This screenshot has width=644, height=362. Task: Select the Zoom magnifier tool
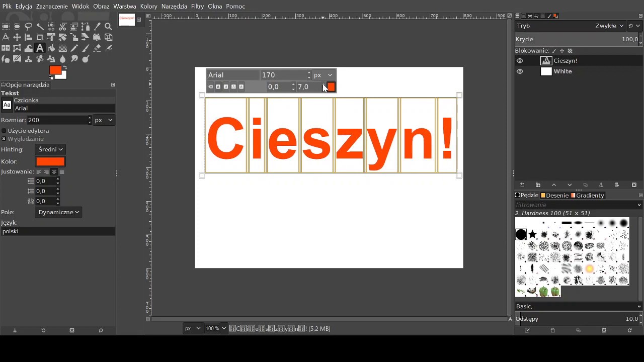pyautogui.click(x=108, y=27)
